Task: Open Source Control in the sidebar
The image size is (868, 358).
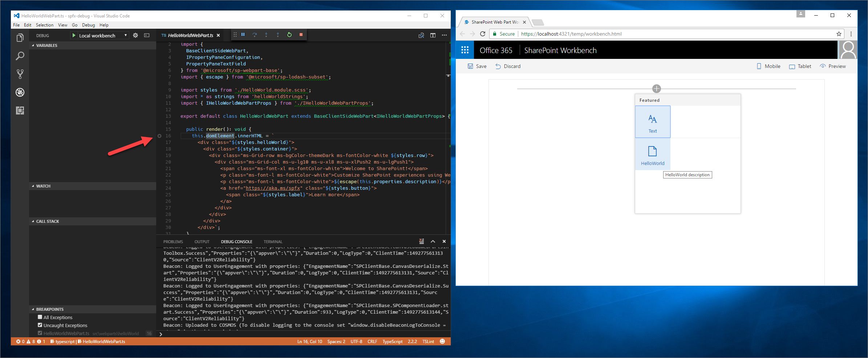Action: (x=20, y=74)
